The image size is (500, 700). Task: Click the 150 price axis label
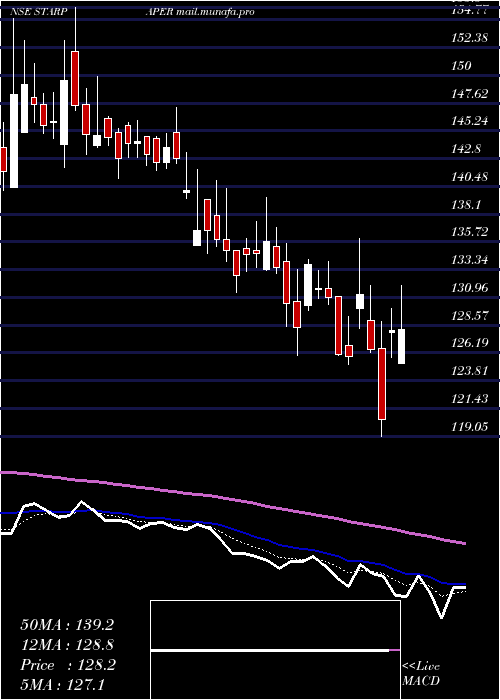pyautogui.click(x=461, y=66)
